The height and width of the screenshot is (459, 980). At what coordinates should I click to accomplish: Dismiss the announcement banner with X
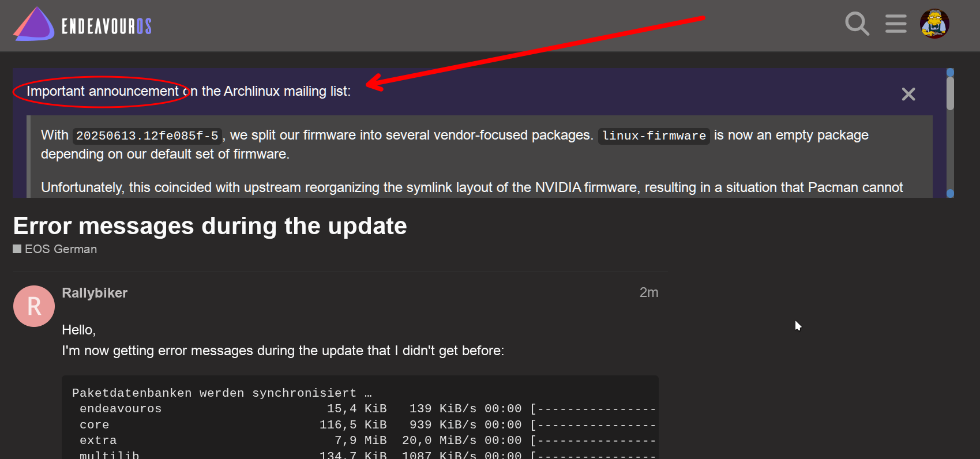(908, 94)
